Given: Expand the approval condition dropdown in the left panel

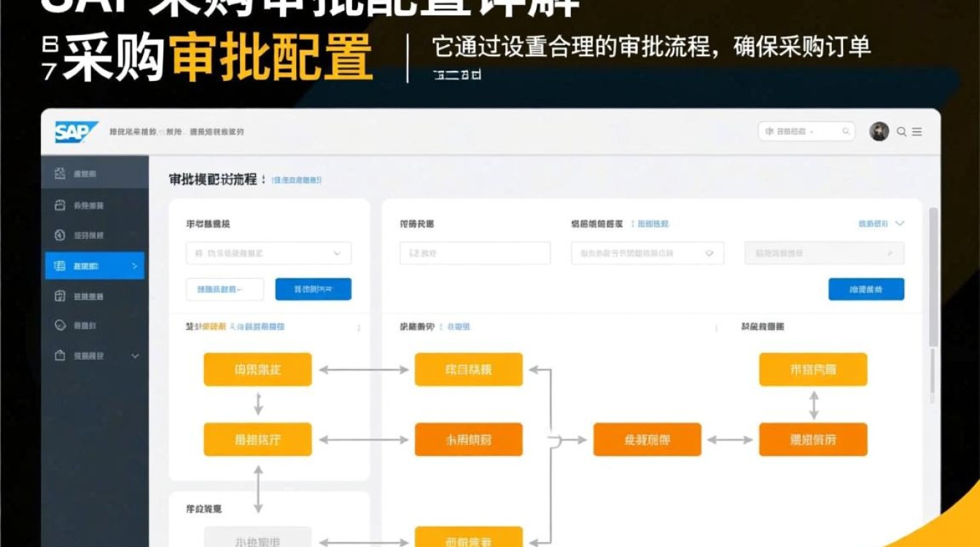Looking at the screenshot, I should tap(338, 253).
